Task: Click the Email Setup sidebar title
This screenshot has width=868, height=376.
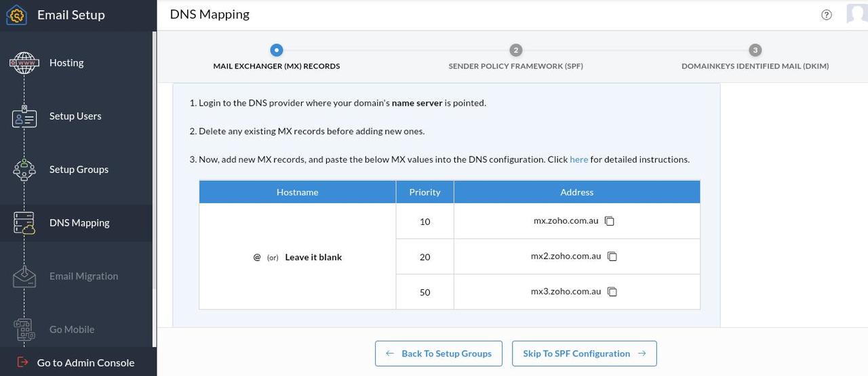Action: (x=71, y=15)
